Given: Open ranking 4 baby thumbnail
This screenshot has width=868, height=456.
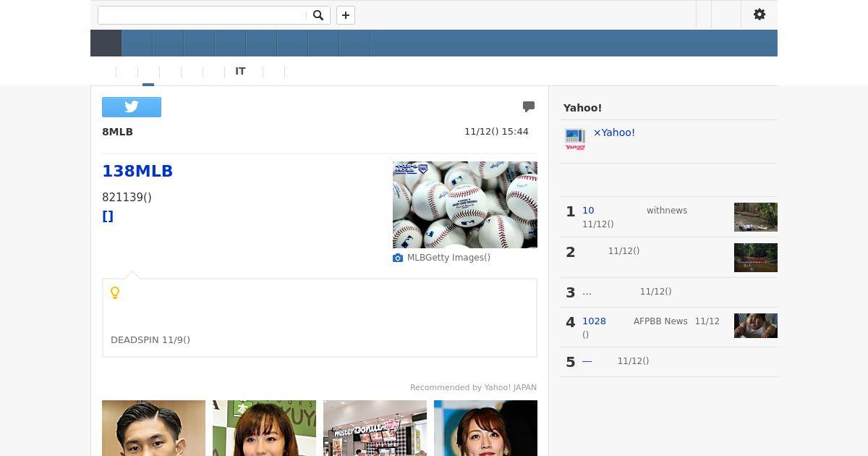Looking at the screenshot, I should (756, 326).
